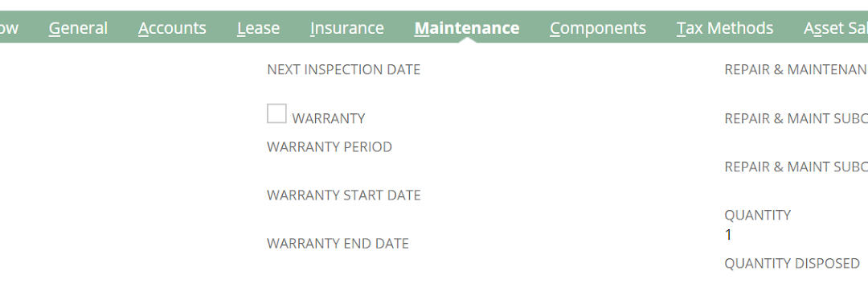Viewport: 868px width, 292px height.
Task: Switch to the Tax Methods tab
Action: click(725, 27)
